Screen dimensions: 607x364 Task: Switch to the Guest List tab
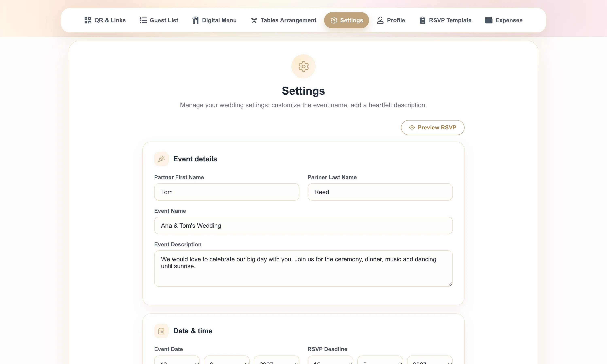[x=159, y=20]
